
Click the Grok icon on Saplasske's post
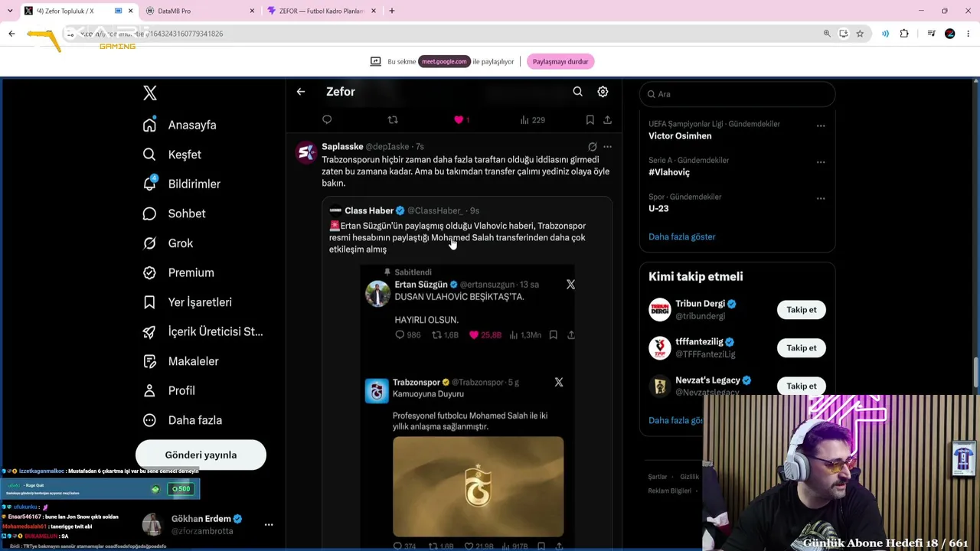coord(592,146)
